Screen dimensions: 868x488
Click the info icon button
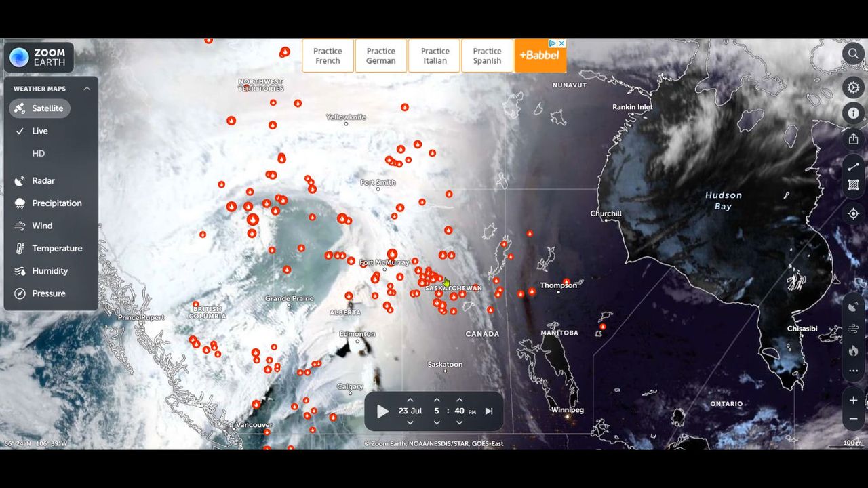point(853,113)
